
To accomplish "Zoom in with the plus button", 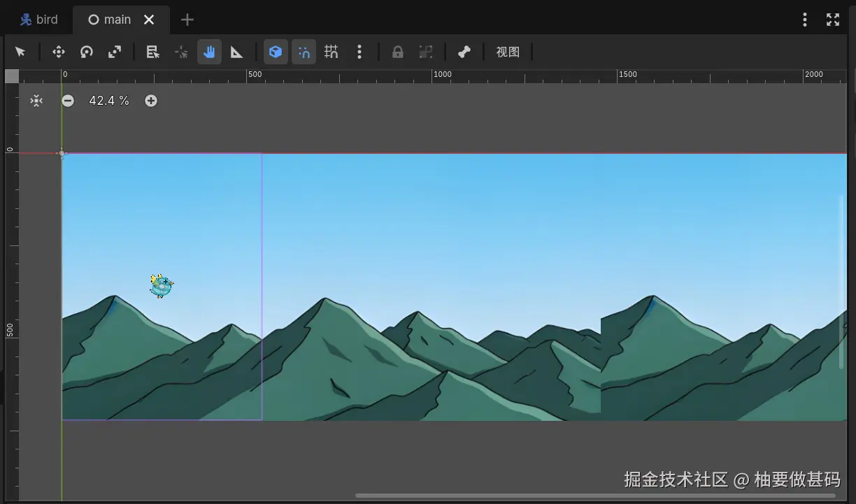I will pos(151,101).
